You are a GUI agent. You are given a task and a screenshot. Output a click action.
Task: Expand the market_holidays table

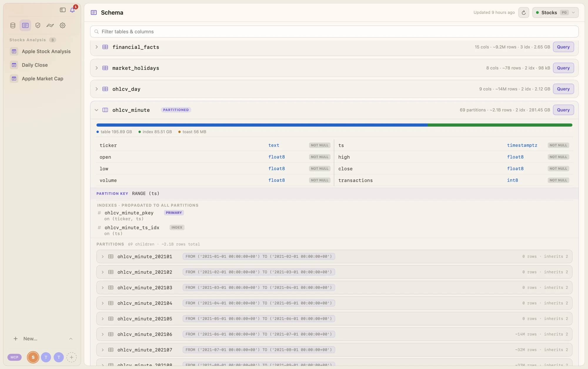(x=96, y=68)
